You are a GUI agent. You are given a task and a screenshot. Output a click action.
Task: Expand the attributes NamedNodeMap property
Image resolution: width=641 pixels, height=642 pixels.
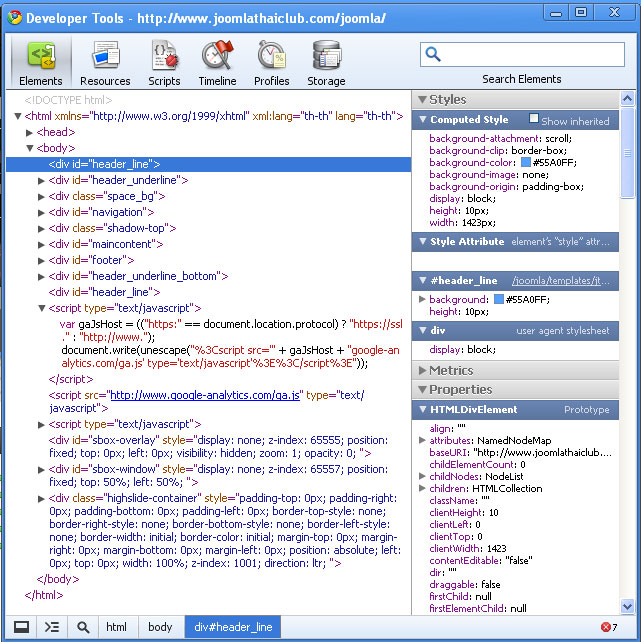422,440
